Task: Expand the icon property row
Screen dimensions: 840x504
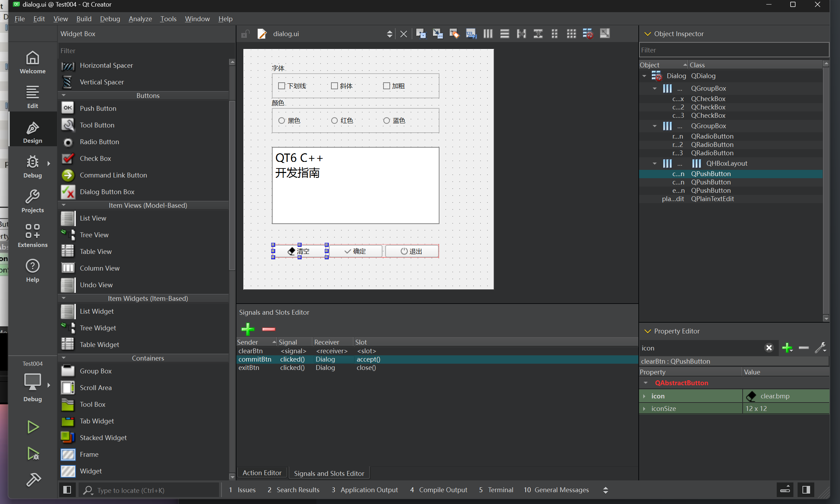Action: 644,396
